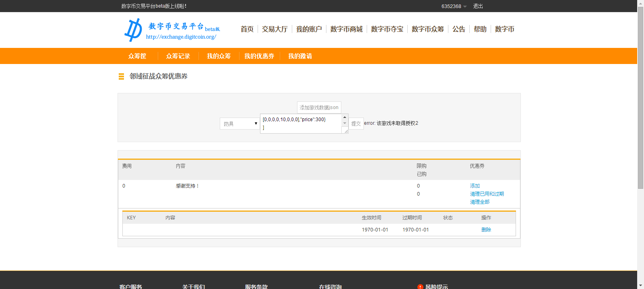Click the 清理已用和过期 link
This screenshot has width=644, height=289.
click(x=487, y=194)
